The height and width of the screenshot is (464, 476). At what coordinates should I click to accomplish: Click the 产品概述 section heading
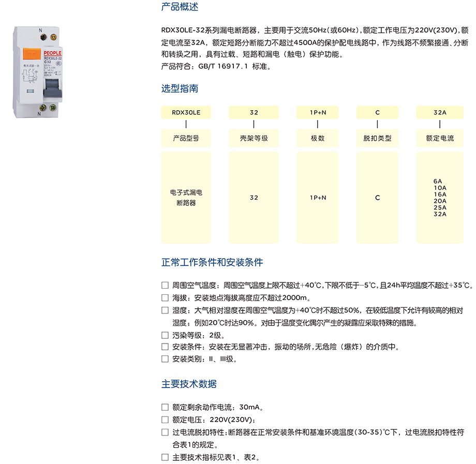(x=180, y=7)
